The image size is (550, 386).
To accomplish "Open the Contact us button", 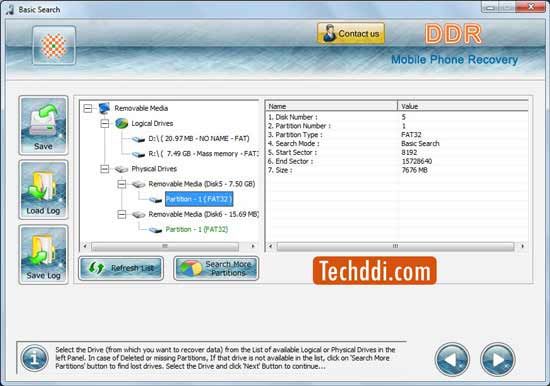I will click(x=351, y=34).
